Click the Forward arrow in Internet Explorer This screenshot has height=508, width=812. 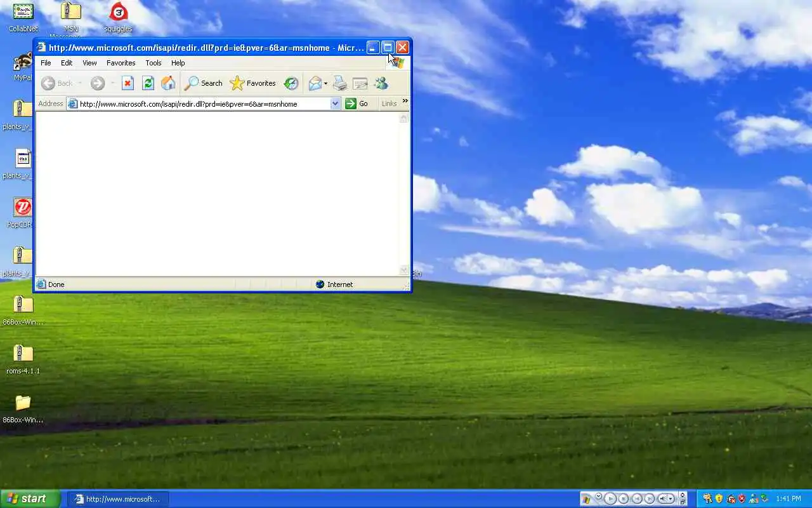tap(97, 83)
